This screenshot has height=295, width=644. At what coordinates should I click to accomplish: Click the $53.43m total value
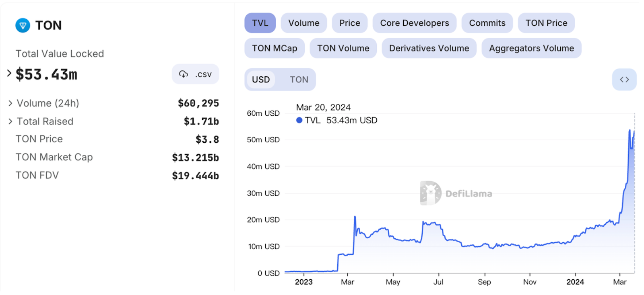pyautogui.click(x=46, y=74)
